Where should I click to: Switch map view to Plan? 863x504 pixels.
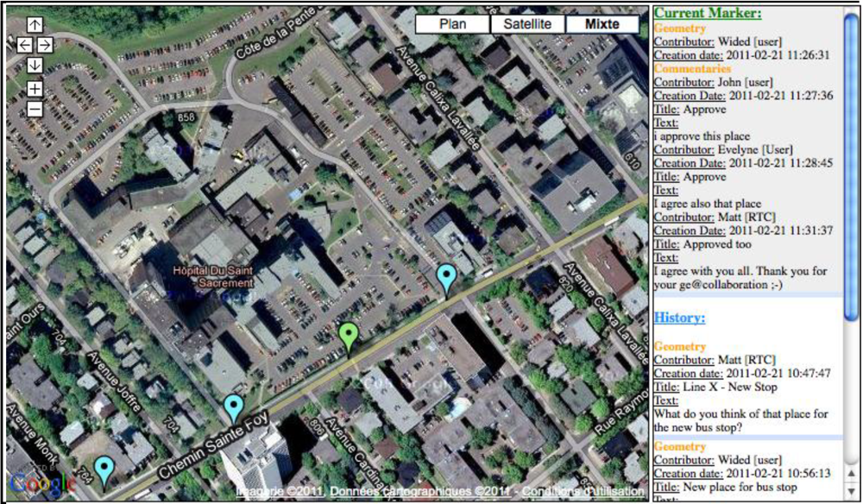(x=452, y=24)
